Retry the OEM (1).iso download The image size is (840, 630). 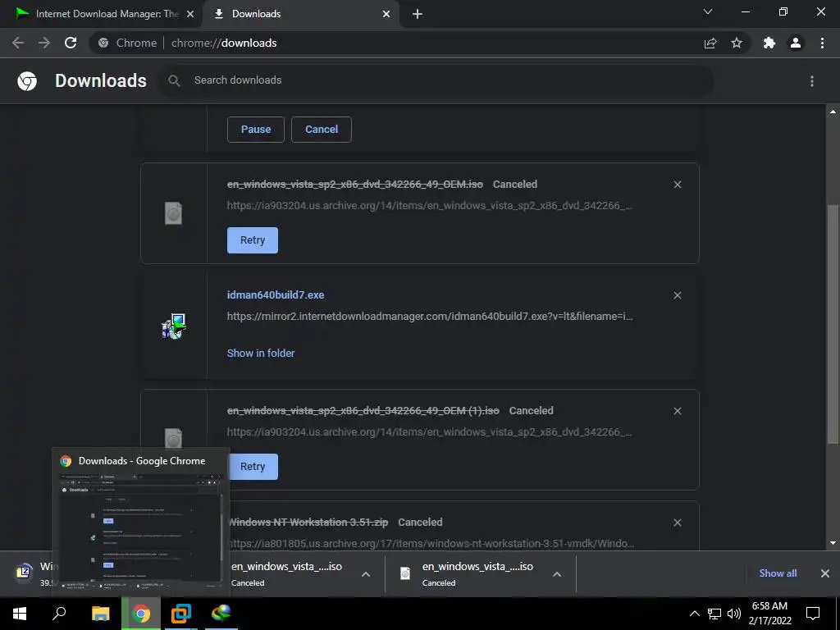point(254,467)
